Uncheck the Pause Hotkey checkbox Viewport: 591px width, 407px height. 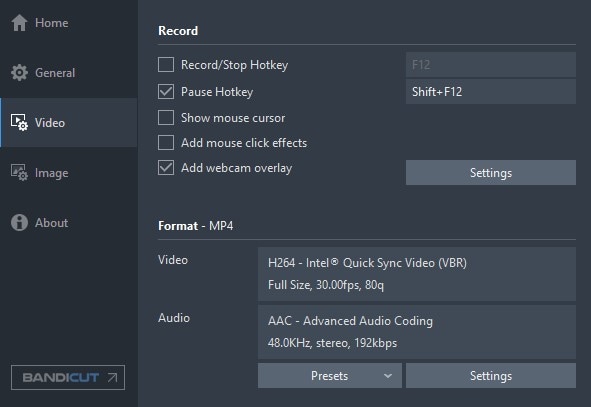click(x=166, y=92)
